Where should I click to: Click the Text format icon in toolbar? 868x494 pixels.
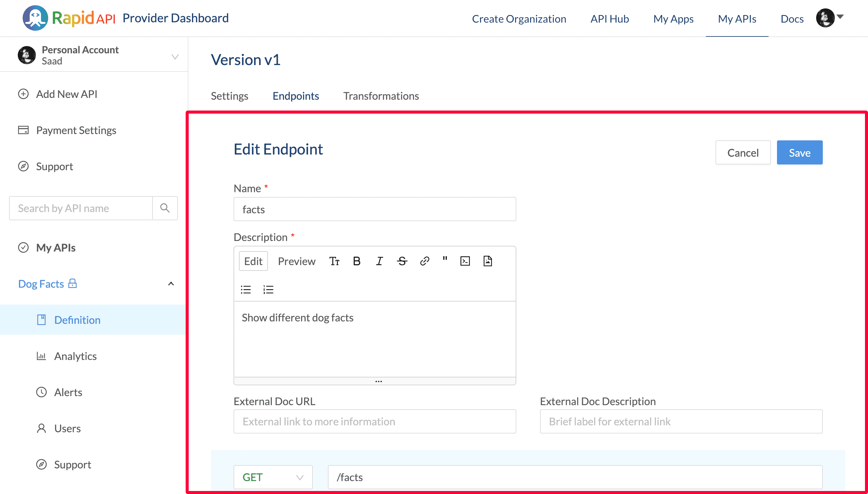coord(335,261)
